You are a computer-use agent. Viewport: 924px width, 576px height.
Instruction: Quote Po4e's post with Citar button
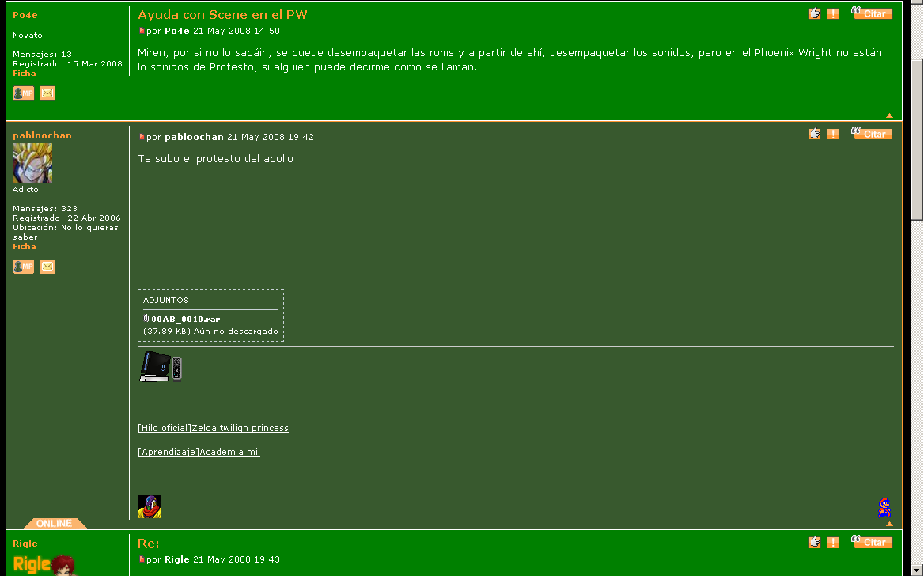(x=872, y=13)
